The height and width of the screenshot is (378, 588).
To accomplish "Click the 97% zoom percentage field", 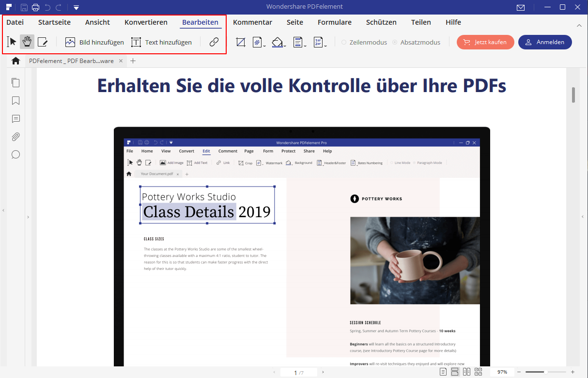I will (502, 372).
